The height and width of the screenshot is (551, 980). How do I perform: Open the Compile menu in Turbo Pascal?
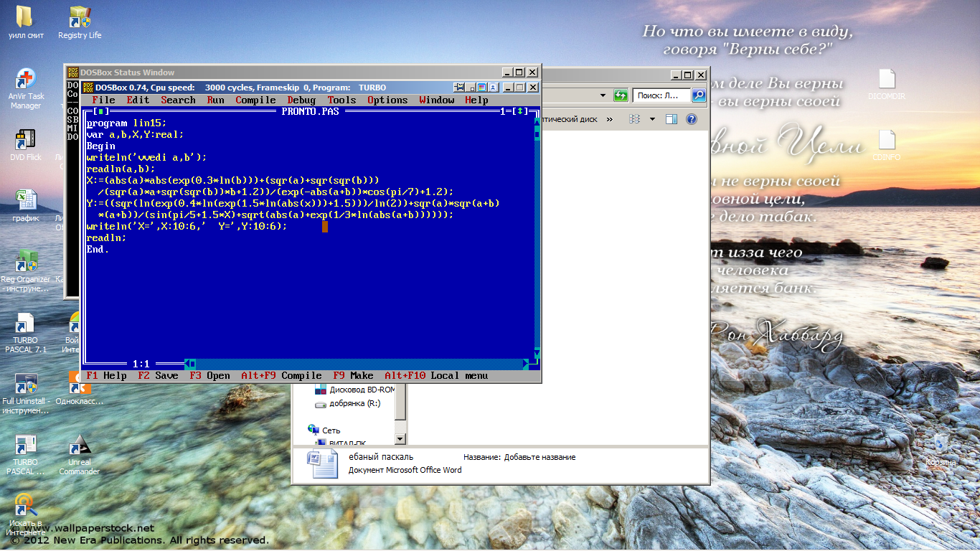point(256,100)
